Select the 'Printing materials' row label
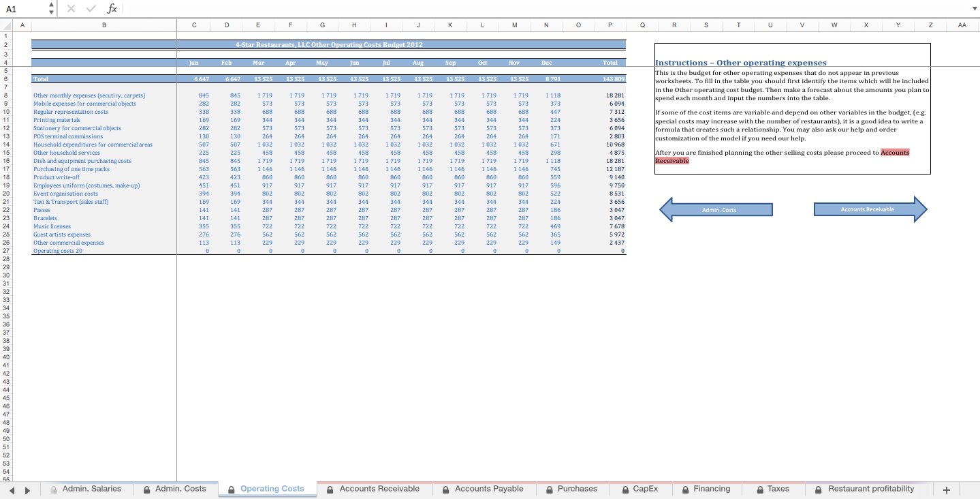The width and height of the screenshot is (980, 499). (57, 120)
